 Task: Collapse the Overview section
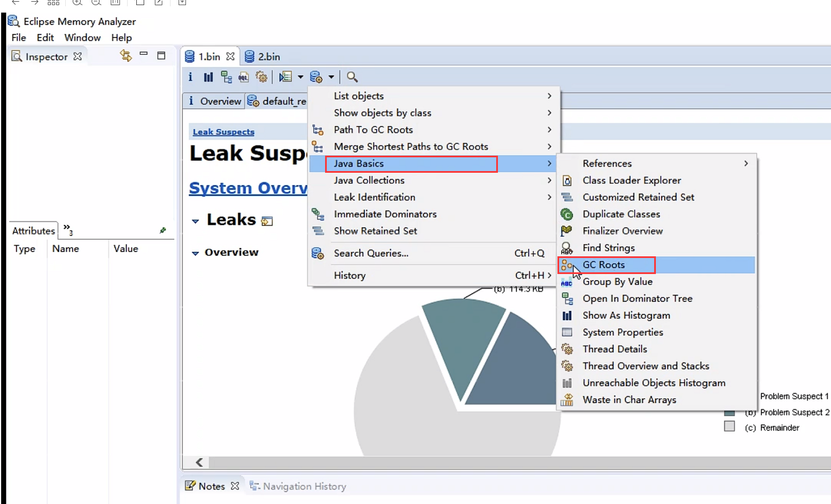tap(195, 253)
